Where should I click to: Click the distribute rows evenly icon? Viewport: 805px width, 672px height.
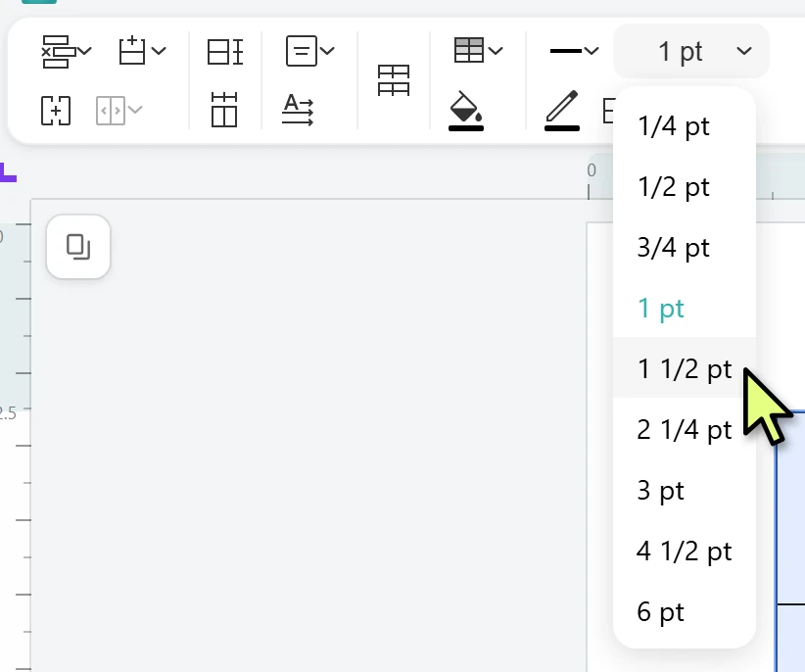(225, 51)
